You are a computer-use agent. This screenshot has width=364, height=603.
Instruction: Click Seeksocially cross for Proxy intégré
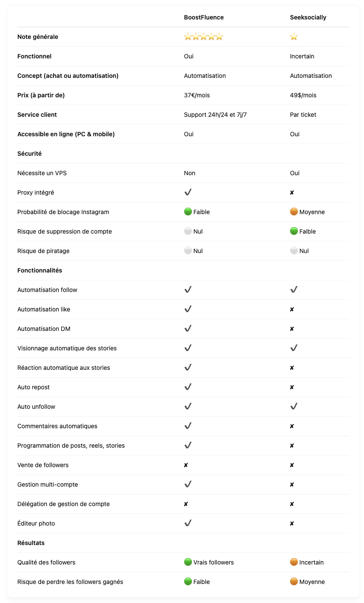coord(292,192)
